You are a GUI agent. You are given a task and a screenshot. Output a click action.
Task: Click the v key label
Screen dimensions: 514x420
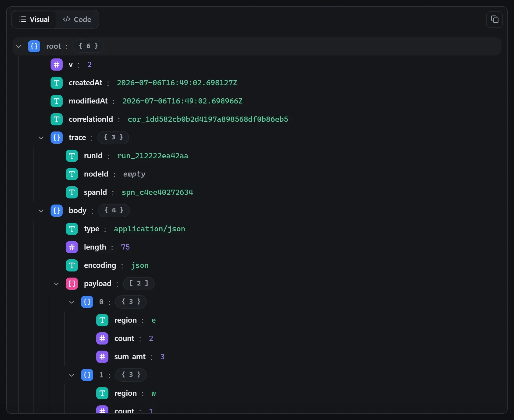click(x=71, y=65)
